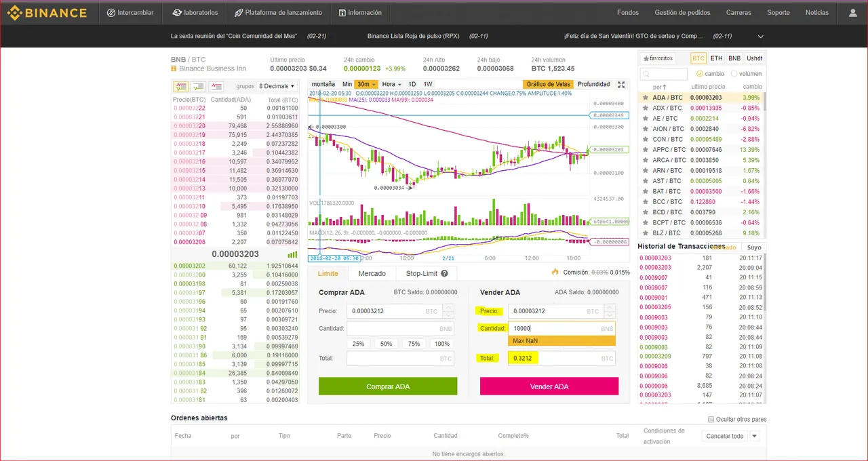The width and height of the screenshot is (868, 461).
Task: Open Gestión de pedidos
Action: [x=682, y=12]
